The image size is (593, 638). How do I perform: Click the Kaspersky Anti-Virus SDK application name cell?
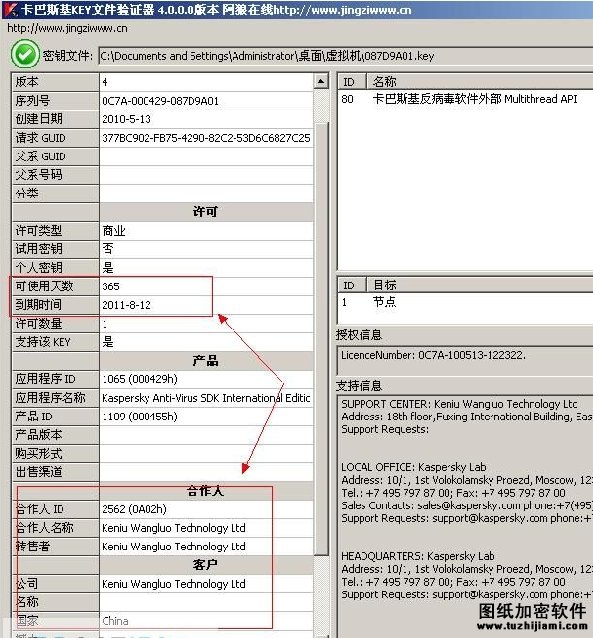click(206, 398)
